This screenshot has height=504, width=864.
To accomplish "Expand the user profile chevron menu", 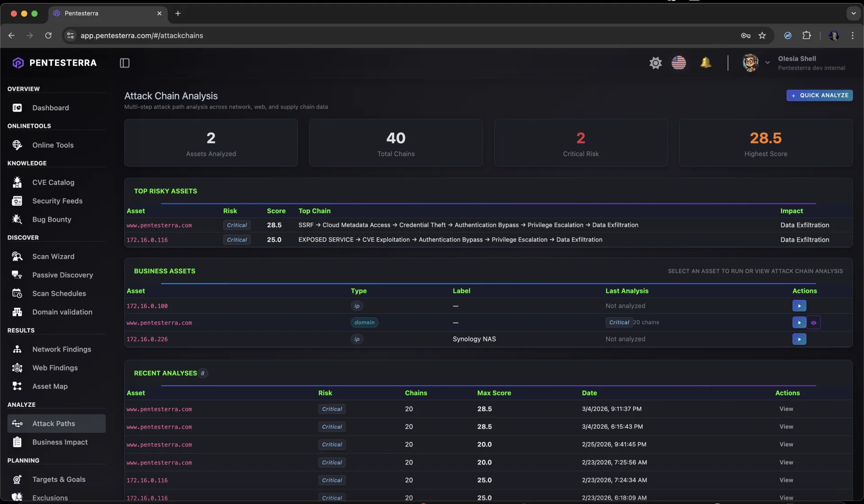I will point(767,63).
